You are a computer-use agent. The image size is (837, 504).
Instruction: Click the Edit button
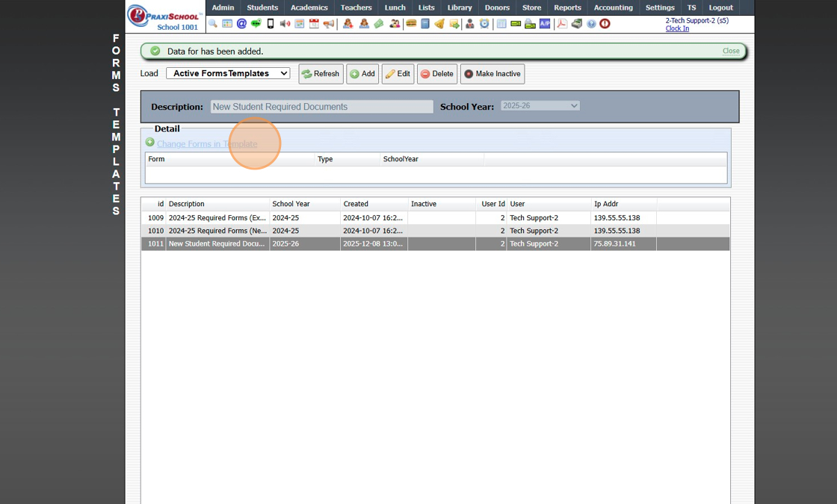[398, 74]
